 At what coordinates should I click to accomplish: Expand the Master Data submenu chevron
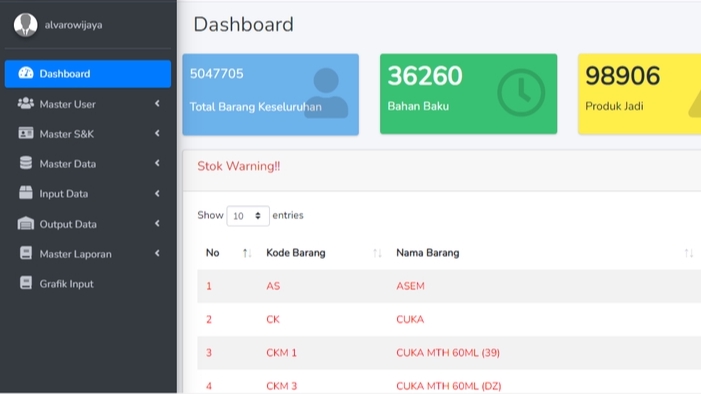coord(157,164)
